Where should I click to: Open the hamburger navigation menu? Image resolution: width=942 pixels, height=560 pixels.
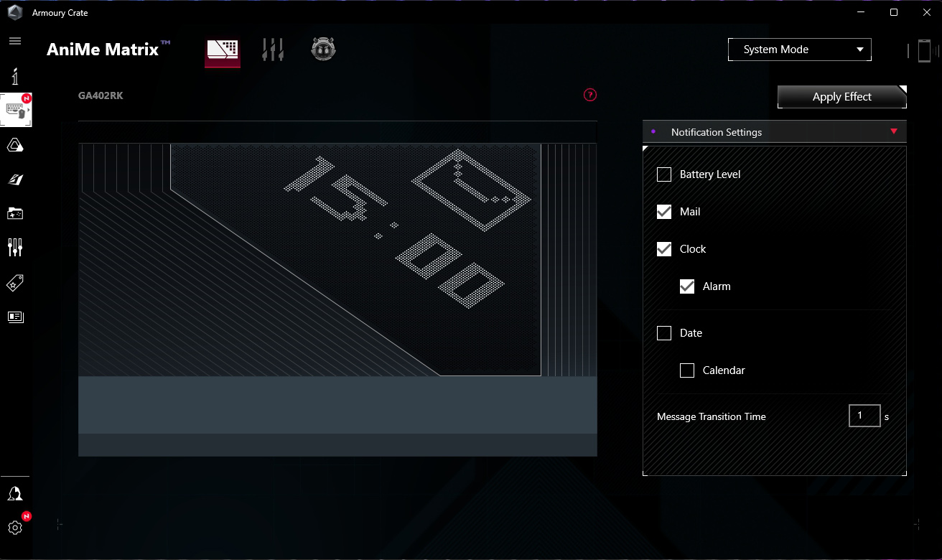[15, 41]
